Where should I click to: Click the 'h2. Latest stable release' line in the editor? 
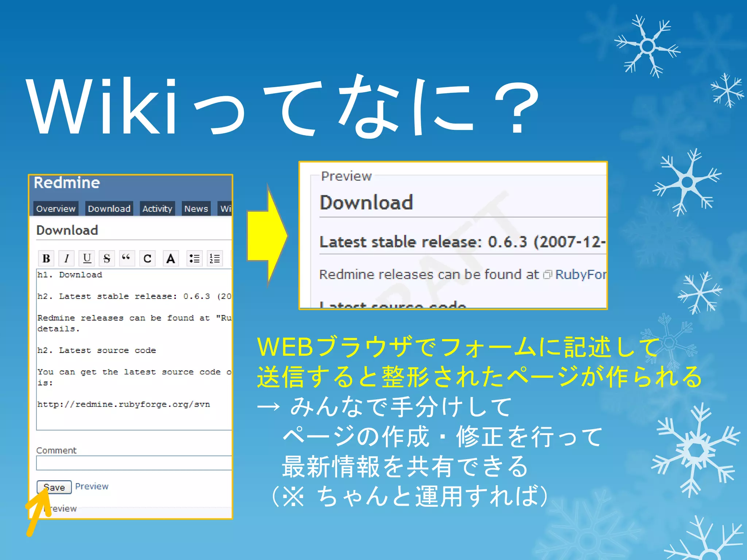(134, 296)
